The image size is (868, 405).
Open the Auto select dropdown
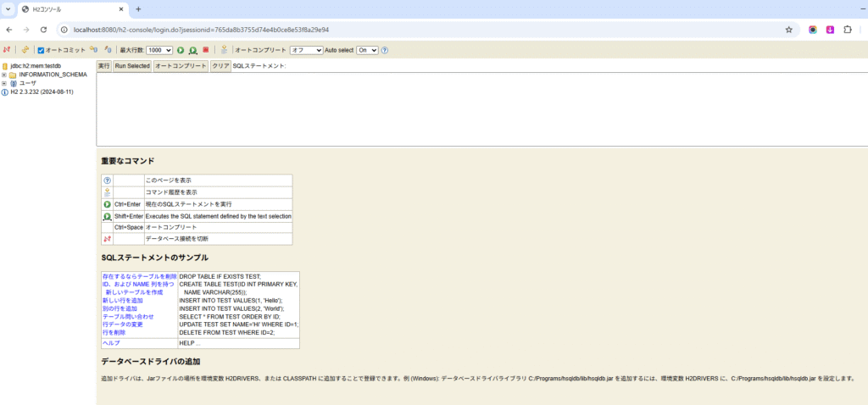click(x=367, y=50)
